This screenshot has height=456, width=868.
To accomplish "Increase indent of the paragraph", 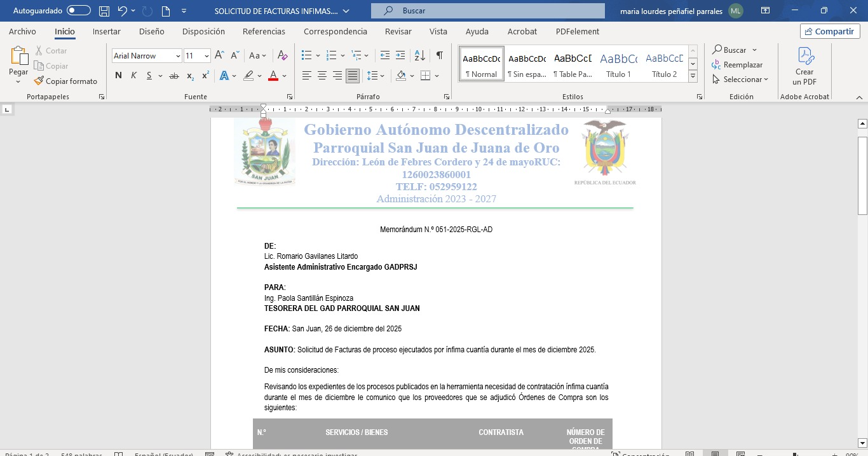I will click(400, 56).
